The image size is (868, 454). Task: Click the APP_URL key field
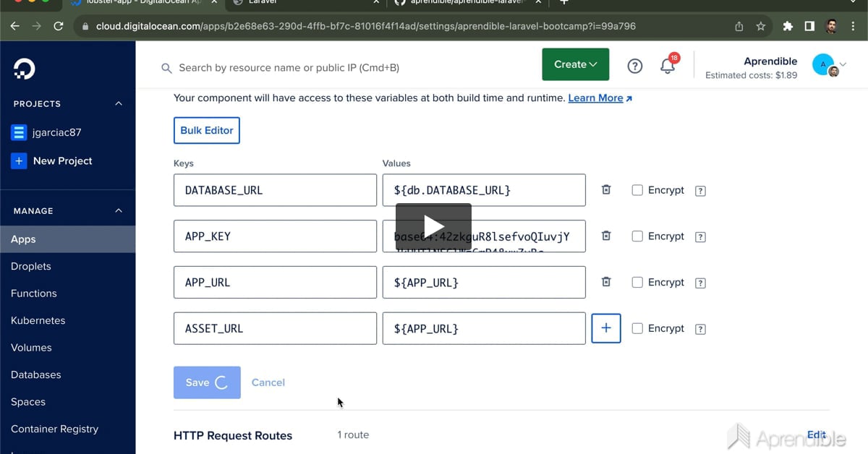tap(275, 282)
